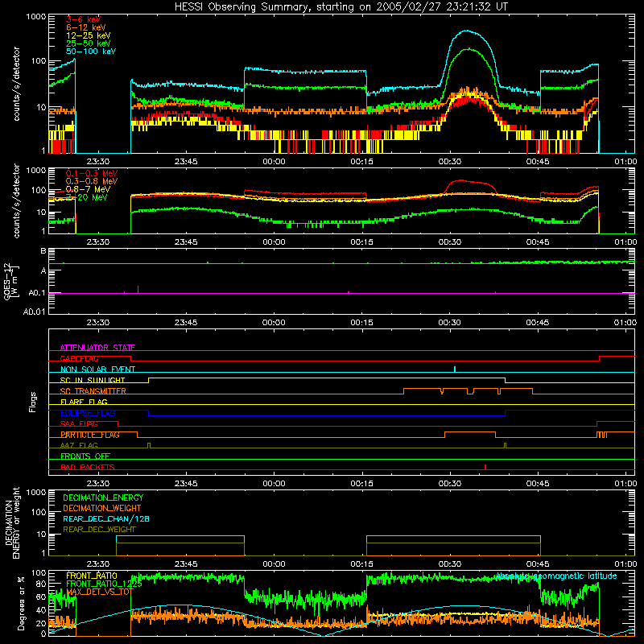Click the 'Degrees or %' axis label

point(21,603)
